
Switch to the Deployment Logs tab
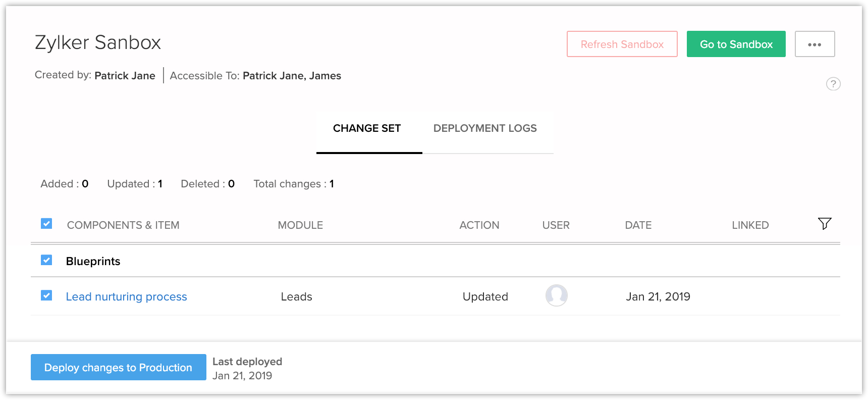484,128
